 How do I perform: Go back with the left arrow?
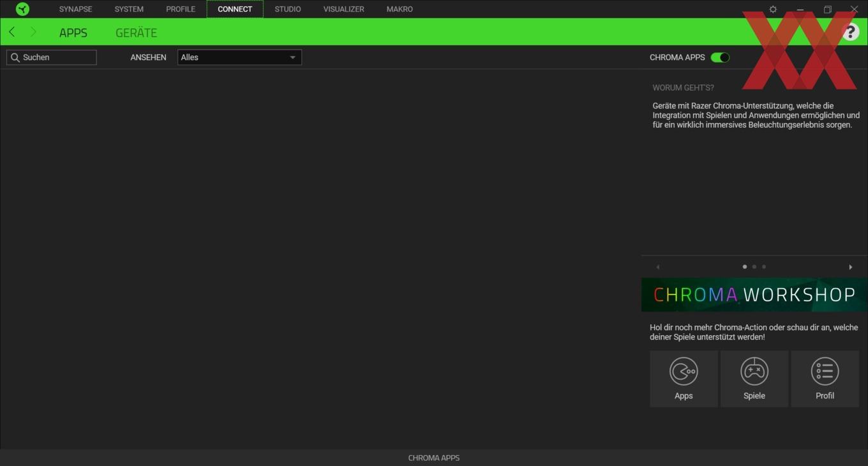(x=11, y=32)
